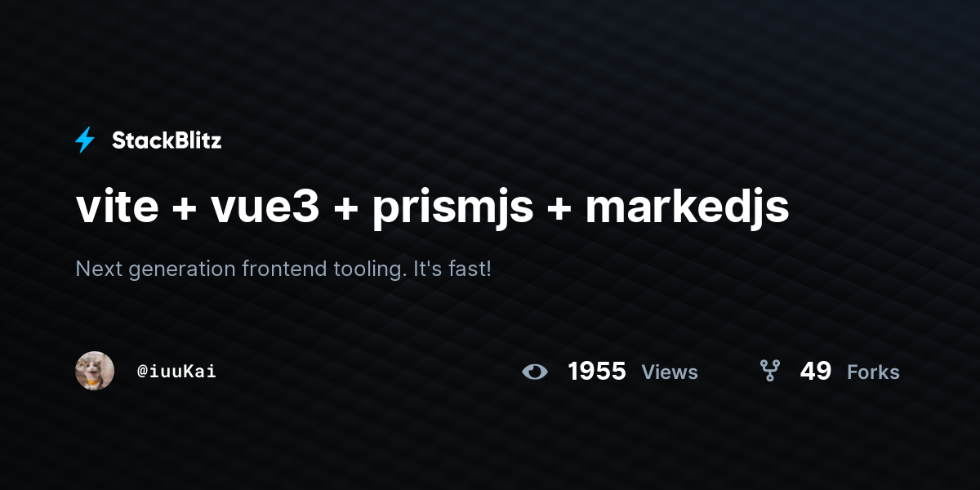The height and width of the screenshot is (490, 980).
Task: Click the "Next generation" subtitle words
Action: click(155, 269)
